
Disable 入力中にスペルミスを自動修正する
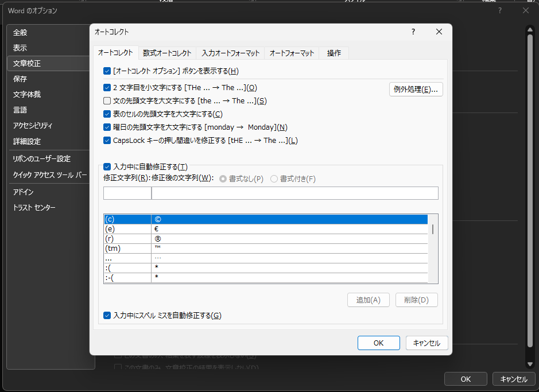[x=106, y=315]
